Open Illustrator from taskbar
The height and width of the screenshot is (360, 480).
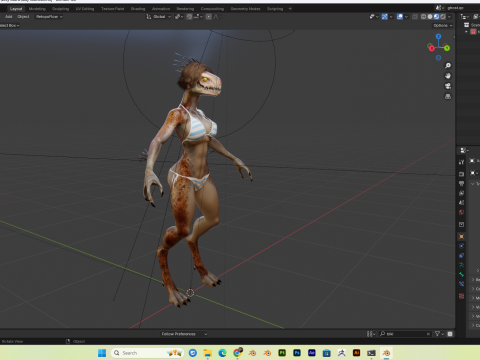tap(356, 353)
